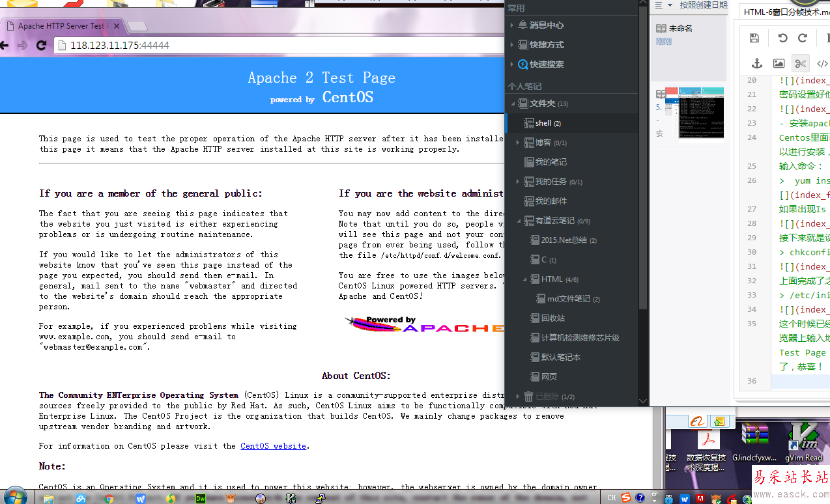The image size is (830, 504).
Task: Collapse the HTML folder node
Action: (x=526, y=279)
